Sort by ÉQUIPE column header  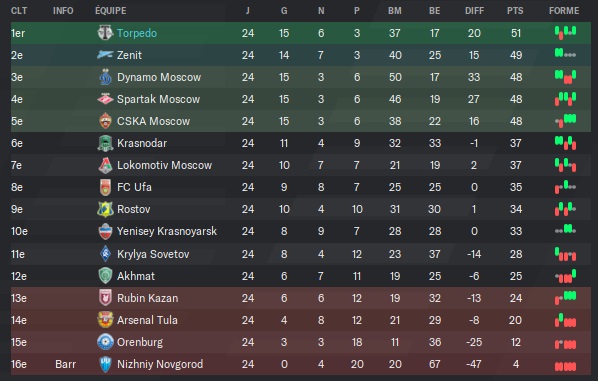111,10
